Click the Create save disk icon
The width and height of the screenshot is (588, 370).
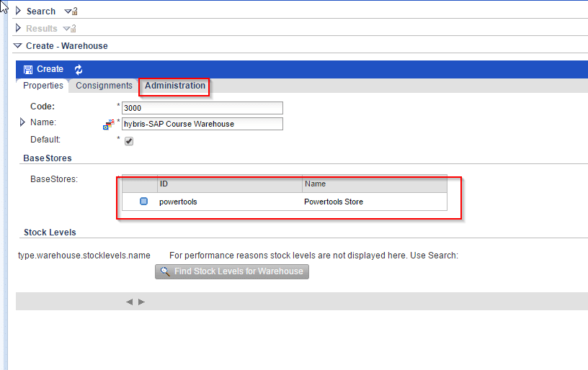(28, 69)
